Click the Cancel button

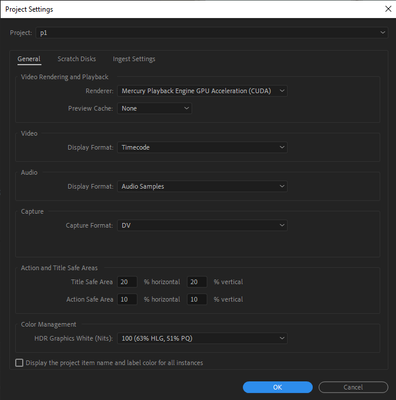tap(353, 387)
